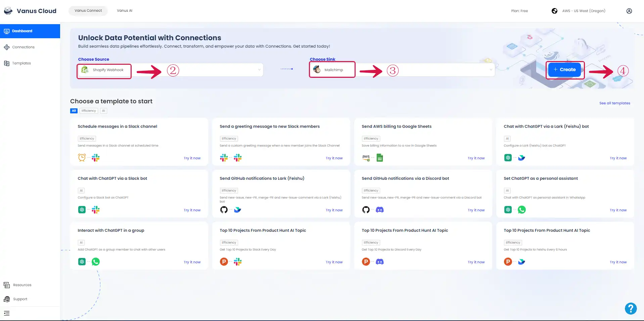Click Lark bird icon on Chat with ChatGPT Lark card
644x321 pixels.
[521, 158]
